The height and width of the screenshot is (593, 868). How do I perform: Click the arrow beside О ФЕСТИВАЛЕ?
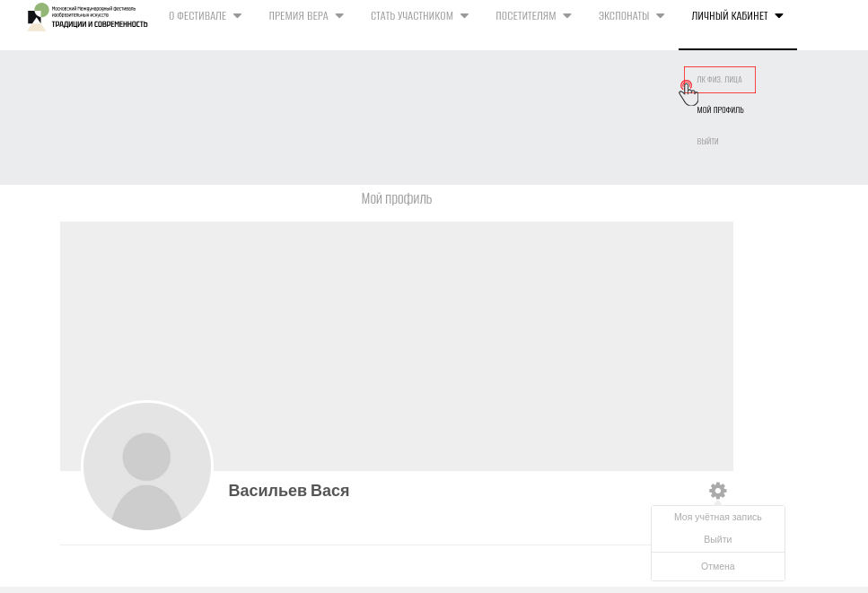pyautogui.click(x=237, y=16)
